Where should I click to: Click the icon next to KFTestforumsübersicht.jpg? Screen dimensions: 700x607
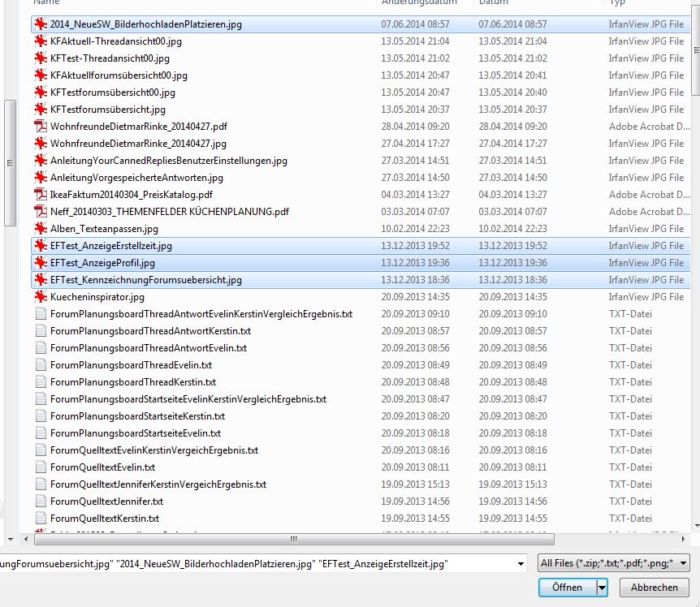pos(41,110)
